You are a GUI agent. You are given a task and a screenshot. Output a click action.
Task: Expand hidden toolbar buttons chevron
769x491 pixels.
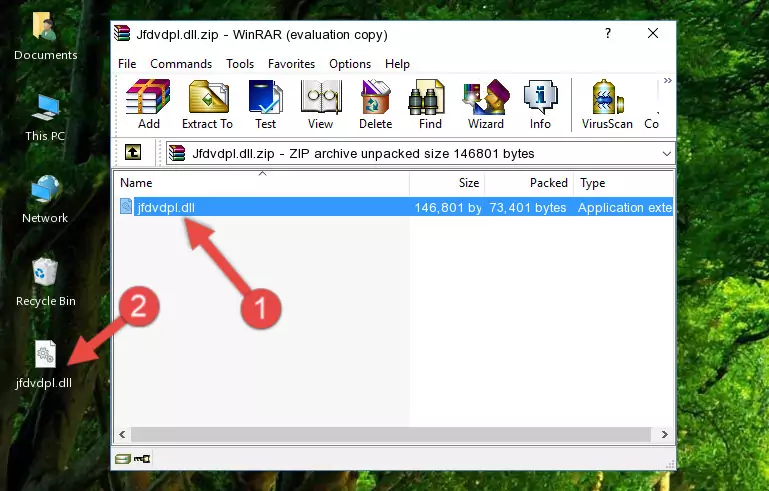(667, 80)
